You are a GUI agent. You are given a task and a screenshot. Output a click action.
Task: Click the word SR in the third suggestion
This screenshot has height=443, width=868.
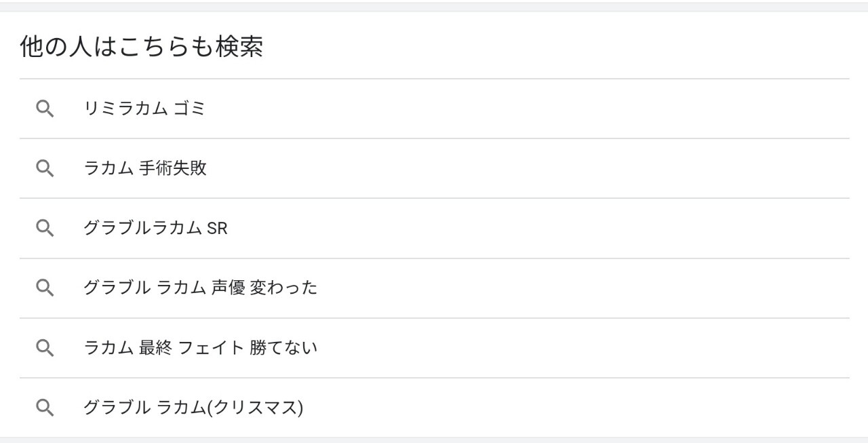(x=217, y=229)
